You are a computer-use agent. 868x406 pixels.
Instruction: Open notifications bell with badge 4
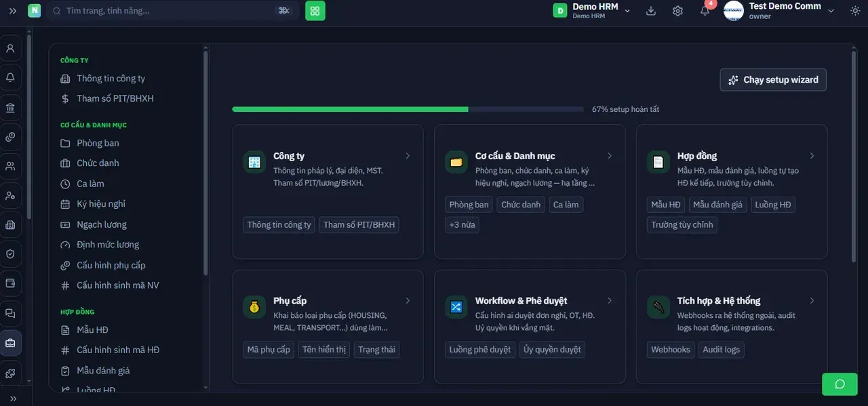coord(705,10)
